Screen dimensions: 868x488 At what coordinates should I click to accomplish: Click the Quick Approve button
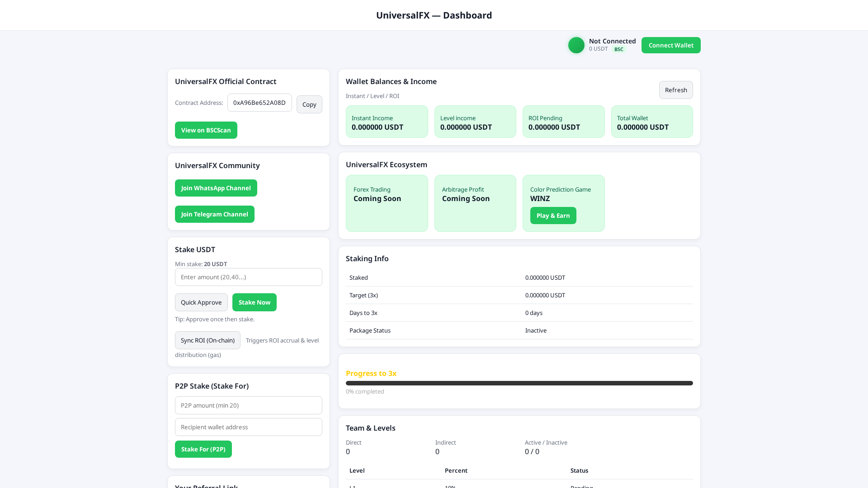point(201,302)
